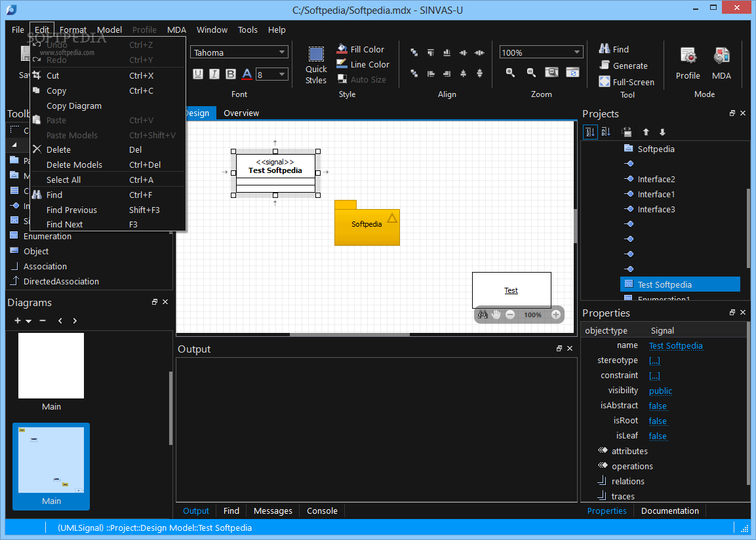Choose Copy Diagram from Edit menu
Image resolution: width=756 pixels, height=540 pixels.
[x=108, y=106]
